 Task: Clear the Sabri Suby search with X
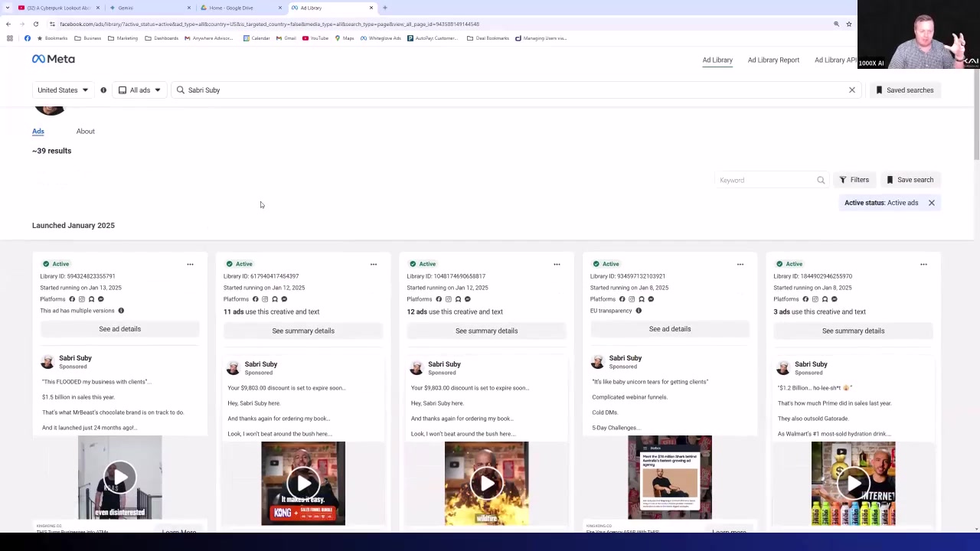point(851,90)
